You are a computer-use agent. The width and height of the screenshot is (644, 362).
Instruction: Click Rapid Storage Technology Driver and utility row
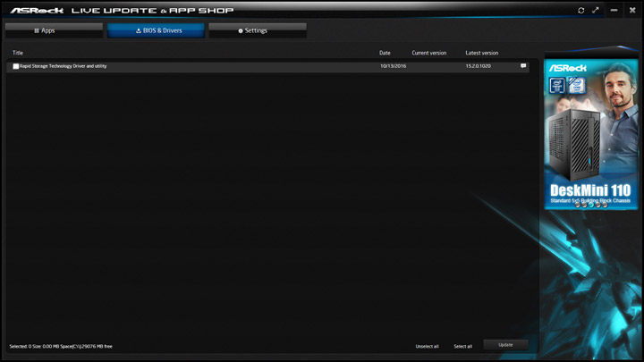click(267, 66)
